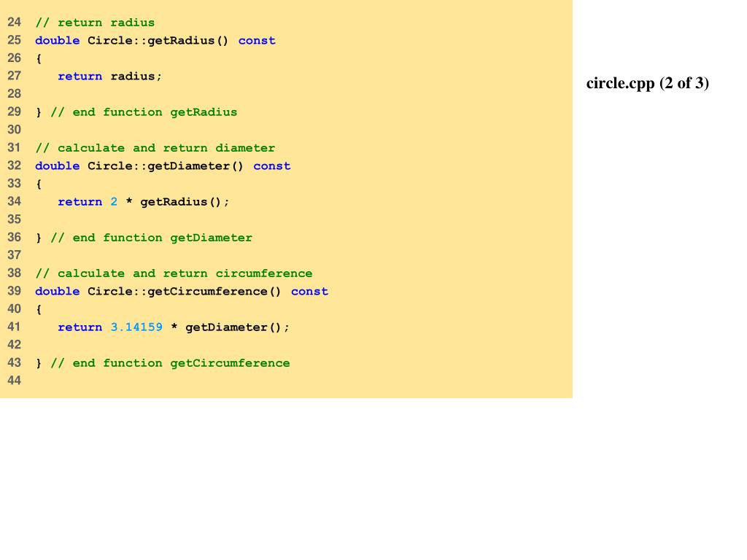Screen dimensions: 747x560
Task: Click the slide title "circle.cpp (2 of 3)"
Action: 648,83
